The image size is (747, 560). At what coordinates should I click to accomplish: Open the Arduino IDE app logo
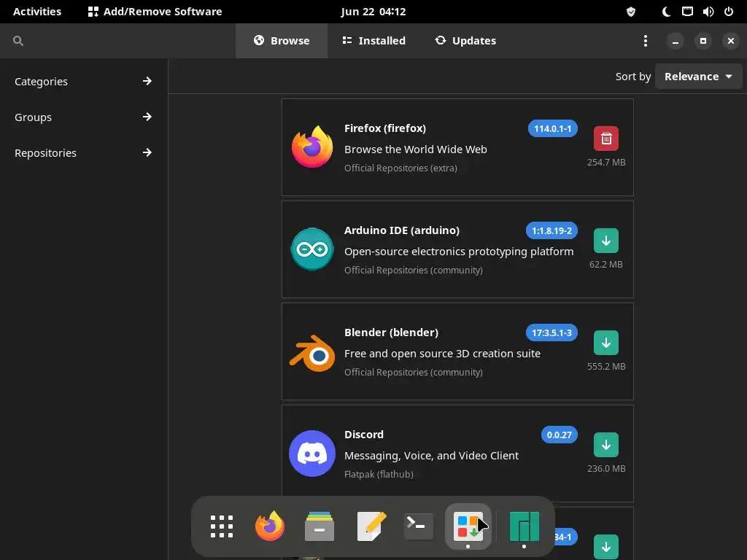(x=312, y=249)
